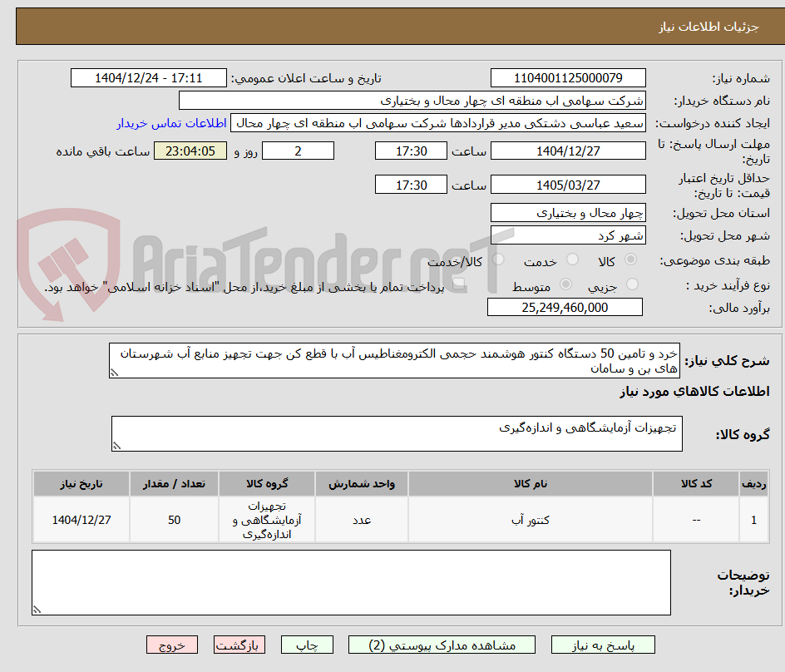Grab resize handle of شرح کلی نیاز textarea
The height and width of the screenshot is (672, 785).
click(x=114, y=373)
